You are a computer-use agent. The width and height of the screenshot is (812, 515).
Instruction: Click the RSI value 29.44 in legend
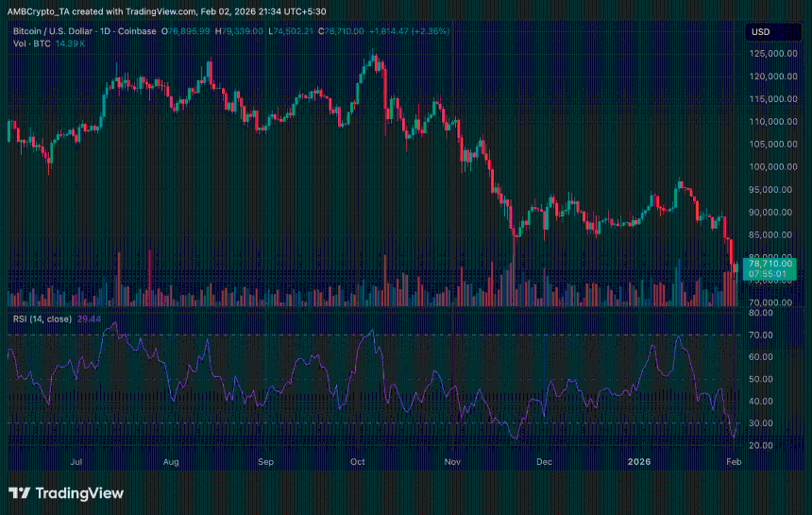pos(89,318)
